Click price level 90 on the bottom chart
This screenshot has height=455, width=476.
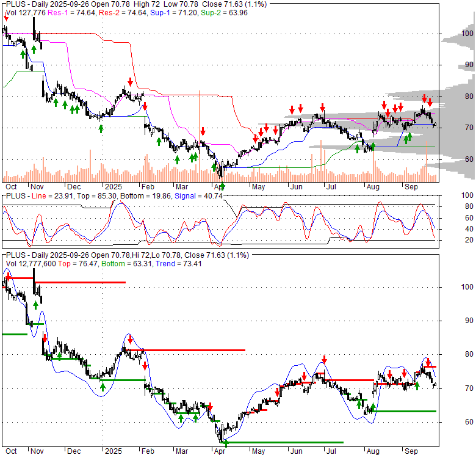[469, 321]
